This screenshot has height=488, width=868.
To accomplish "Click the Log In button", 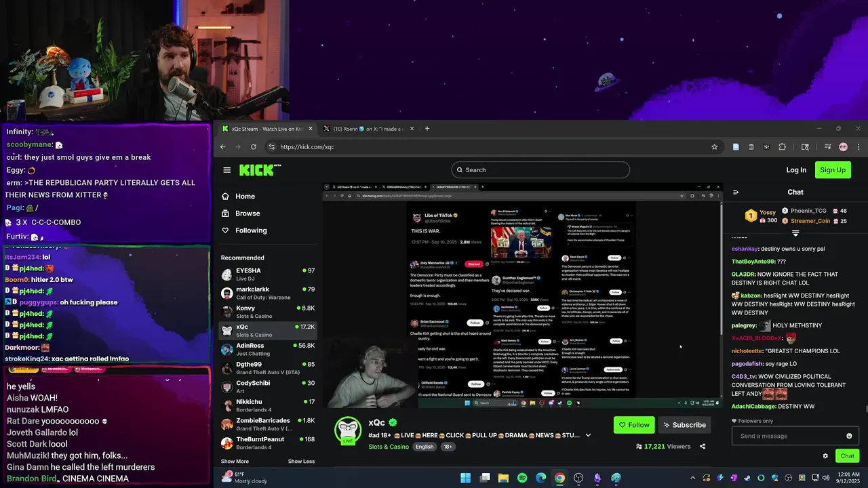I will coord(796,170).
